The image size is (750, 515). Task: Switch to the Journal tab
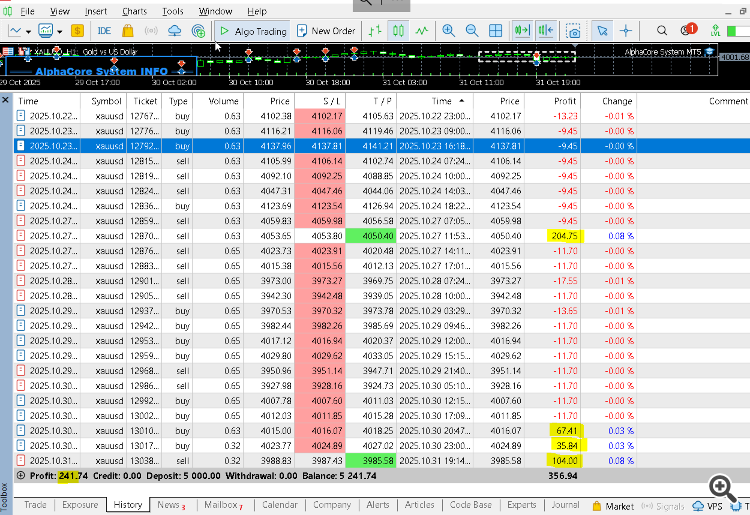pyautogui.click(x=565, y=505)
